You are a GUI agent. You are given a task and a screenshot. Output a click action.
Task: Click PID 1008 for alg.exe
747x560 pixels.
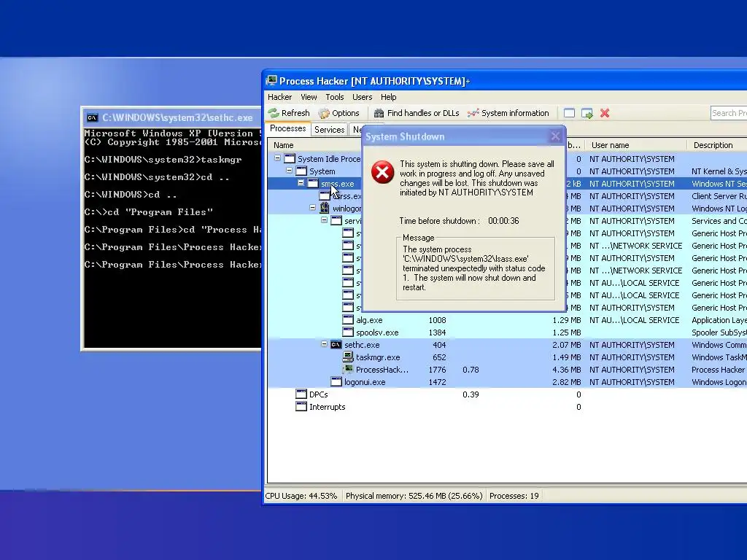pyautogui.click(x=437, y=320)
